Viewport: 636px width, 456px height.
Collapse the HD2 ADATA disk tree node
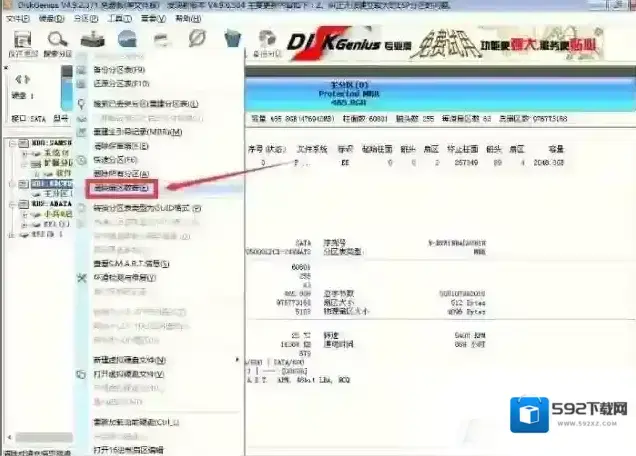11,202
